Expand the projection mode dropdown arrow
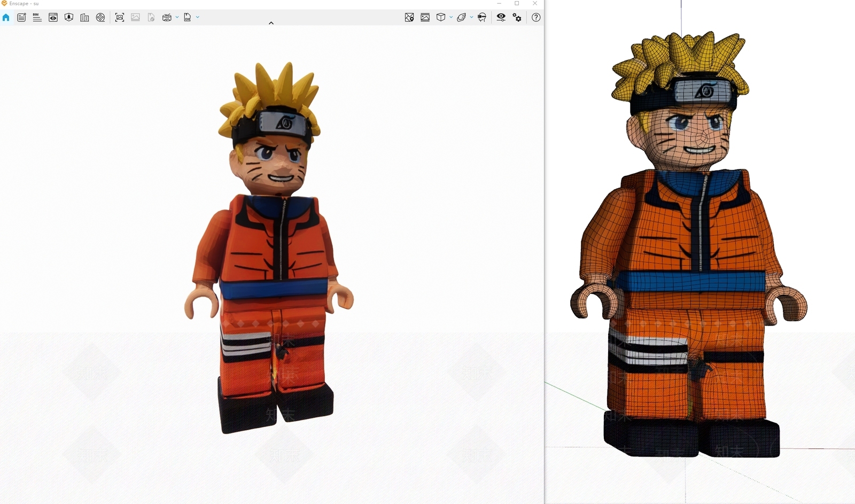The height and width of the screenshot is (504, 855). [x=451, y=17]
